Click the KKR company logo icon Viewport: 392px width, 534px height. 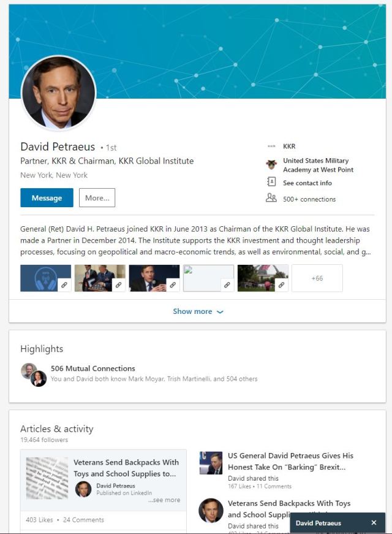(x=271, y=147)
